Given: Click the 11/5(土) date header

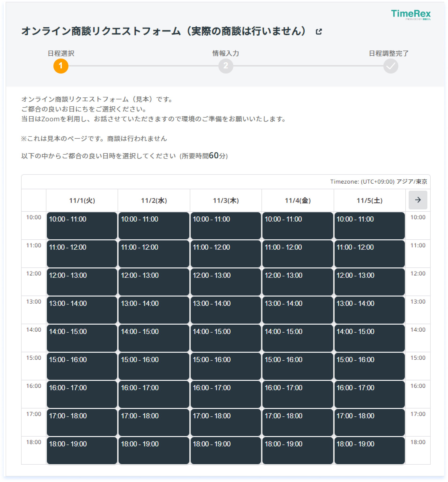Looking at the screenshot, I should click(x=369, y=200).
